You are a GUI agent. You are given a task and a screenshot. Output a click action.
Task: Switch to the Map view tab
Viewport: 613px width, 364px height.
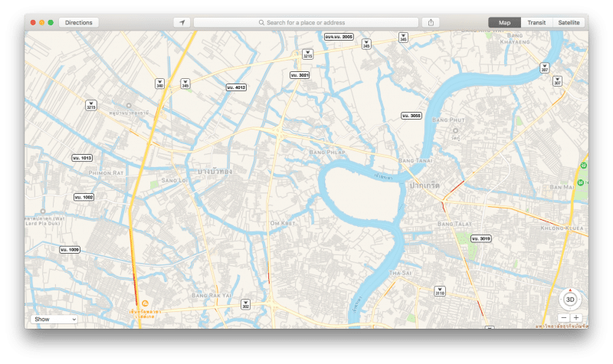pos(504,23)
